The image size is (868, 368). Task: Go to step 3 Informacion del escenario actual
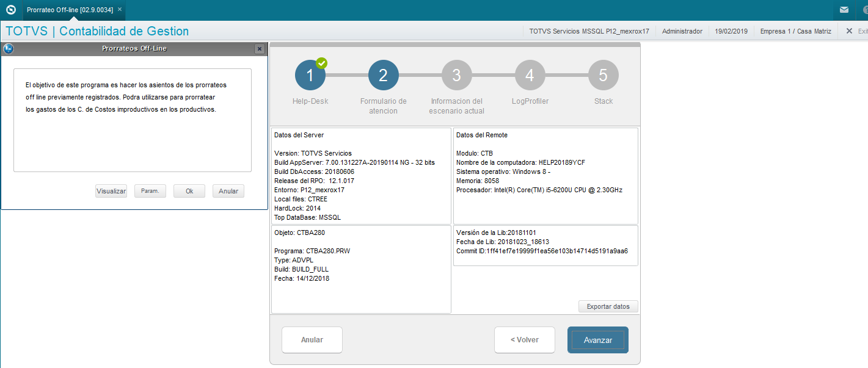pos(457,75)
